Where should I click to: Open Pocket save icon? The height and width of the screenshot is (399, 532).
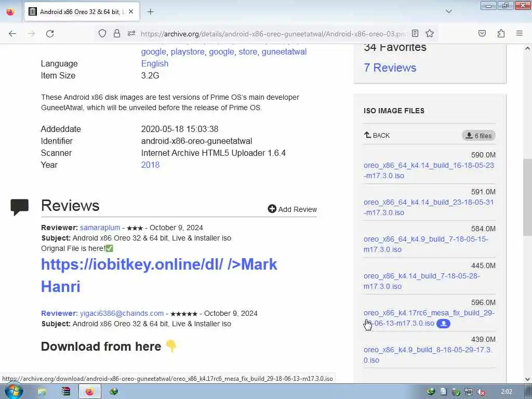coord(482,33)
